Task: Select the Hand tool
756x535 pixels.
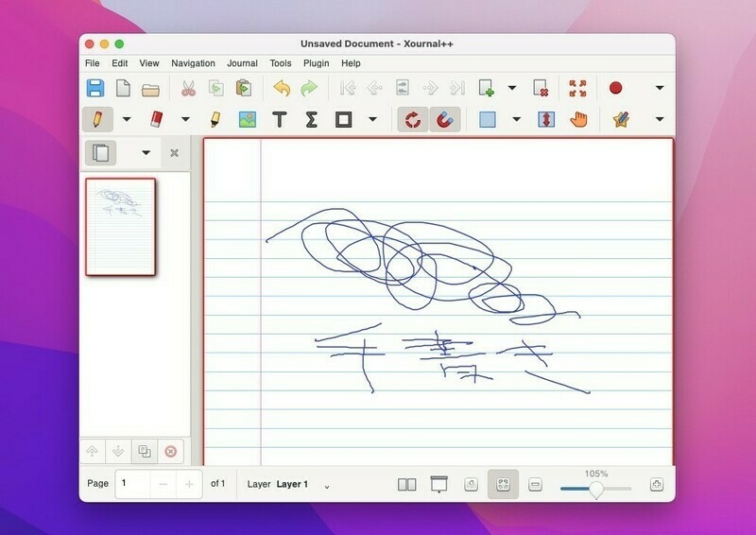Action: click(578, 119)
